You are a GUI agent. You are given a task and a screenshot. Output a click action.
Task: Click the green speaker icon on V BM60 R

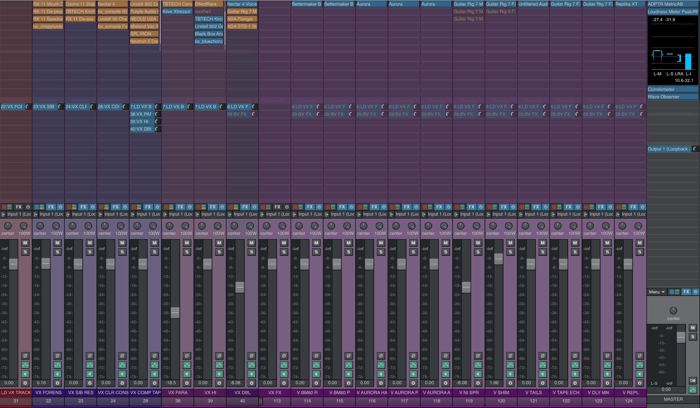317,374
